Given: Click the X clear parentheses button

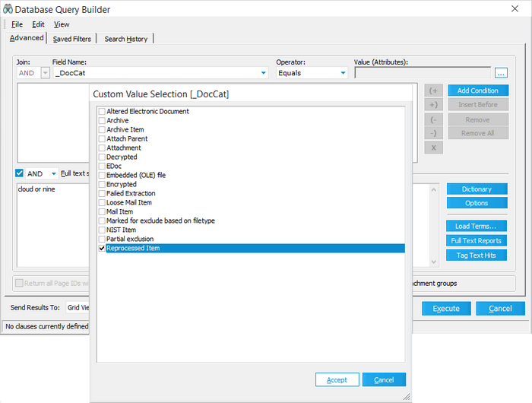Looking at the screenshot, I should 433,148.
